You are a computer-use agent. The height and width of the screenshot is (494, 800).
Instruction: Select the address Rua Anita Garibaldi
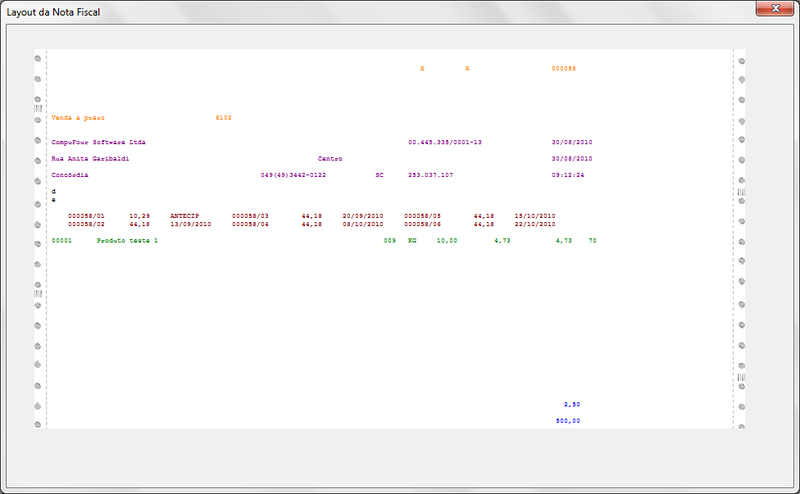(90, 158)
